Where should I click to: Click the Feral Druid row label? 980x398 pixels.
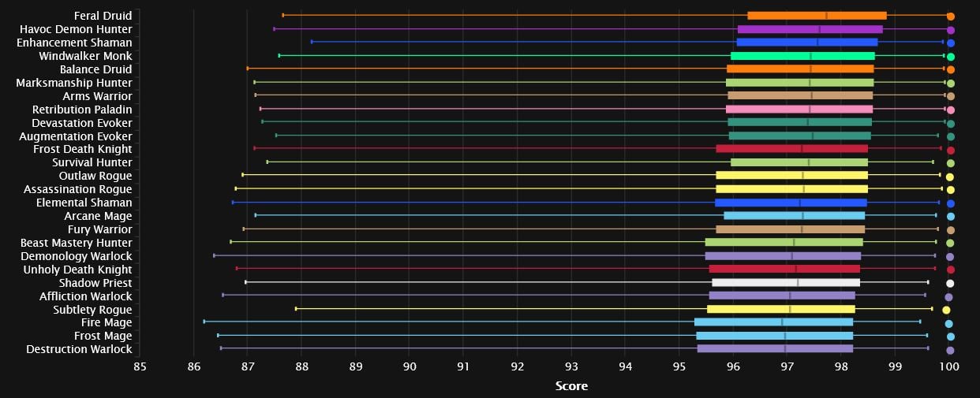(103, 16)
